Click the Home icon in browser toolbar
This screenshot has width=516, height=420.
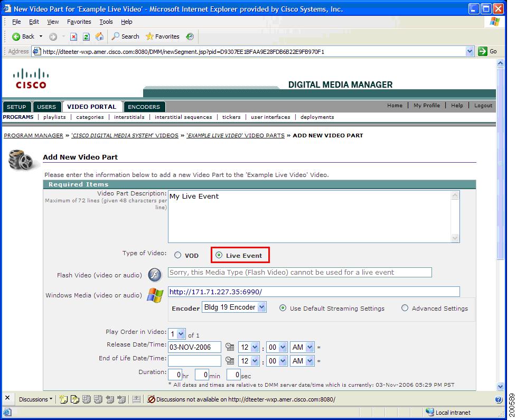coord(98,36)
